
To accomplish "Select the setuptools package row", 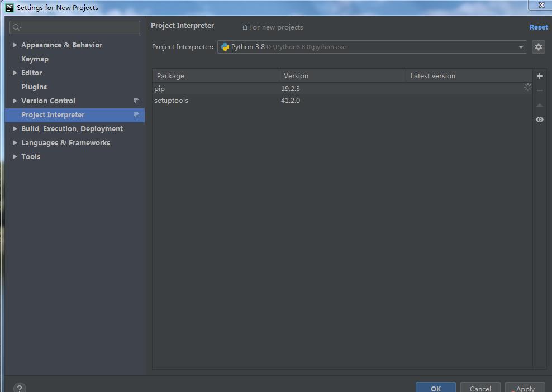I will (342, 101).
